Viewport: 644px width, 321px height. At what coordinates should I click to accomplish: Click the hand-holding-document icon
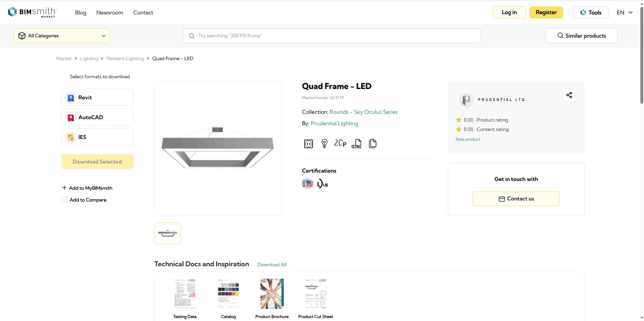click(356, 143)
